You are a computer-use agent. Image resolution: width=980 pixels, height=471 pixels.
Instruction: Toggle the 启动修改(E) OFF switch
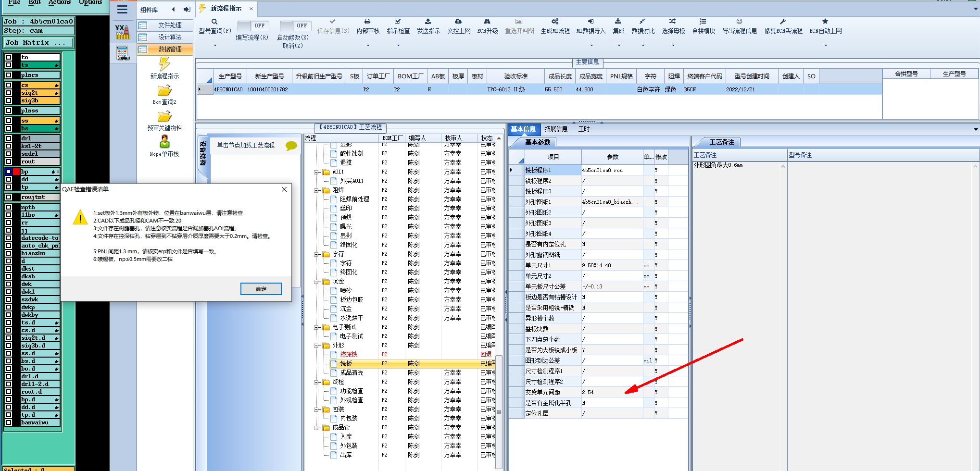coord(295,26)
